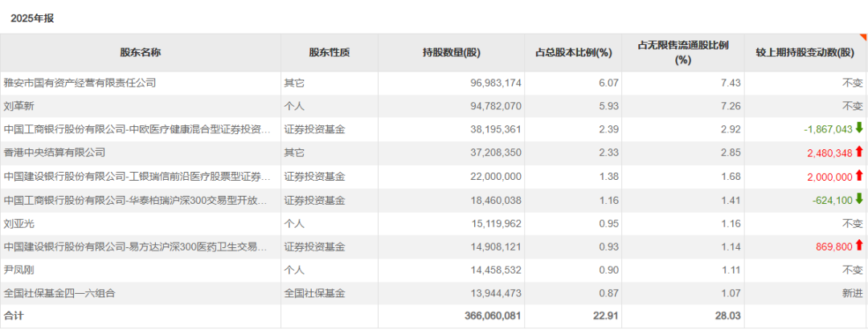The height and width of the screenshot is (330, 868).
Task: Open 雅安市国有资产经营有限责任公司 shareholder entry
Action: tap(80, 83)
